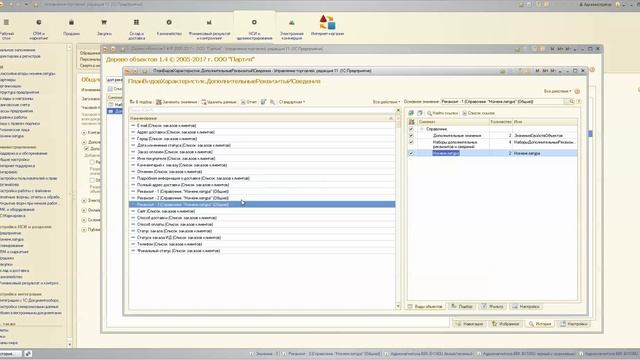Click Навигация in Дерево объектов window
The width and height of the screenshot is (640, 360).
(470, 324)
